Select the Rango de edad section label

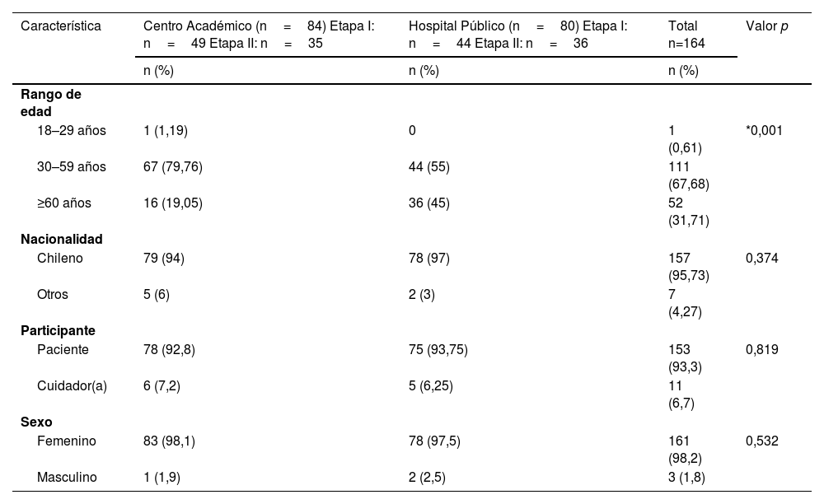(51, 102)
